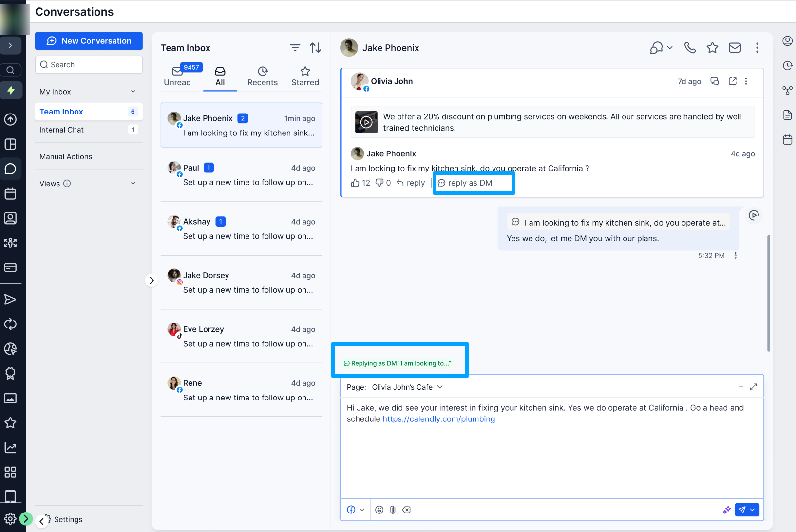Viewport: 796px width, 532px height.
Task: Attach a file with the paperclip icon
Action: coord(393,510)
